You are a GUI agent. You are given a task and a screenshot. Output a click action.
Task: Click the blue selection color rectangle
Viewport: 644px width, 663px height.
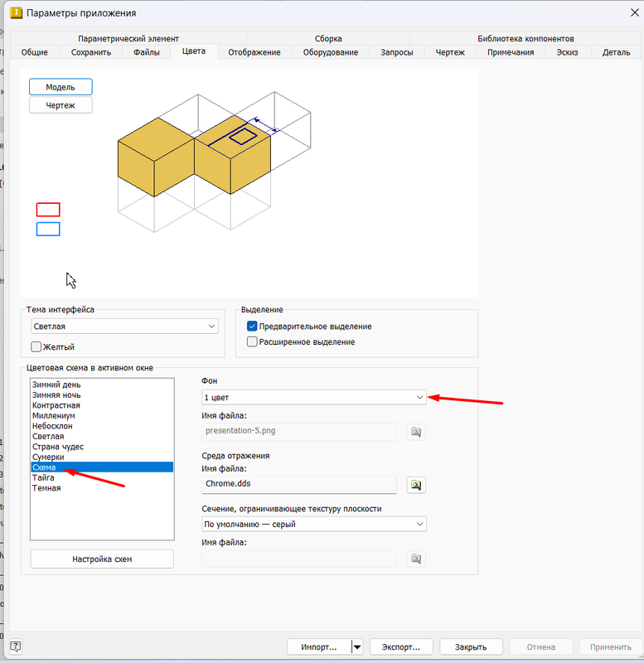pos(48,230)
